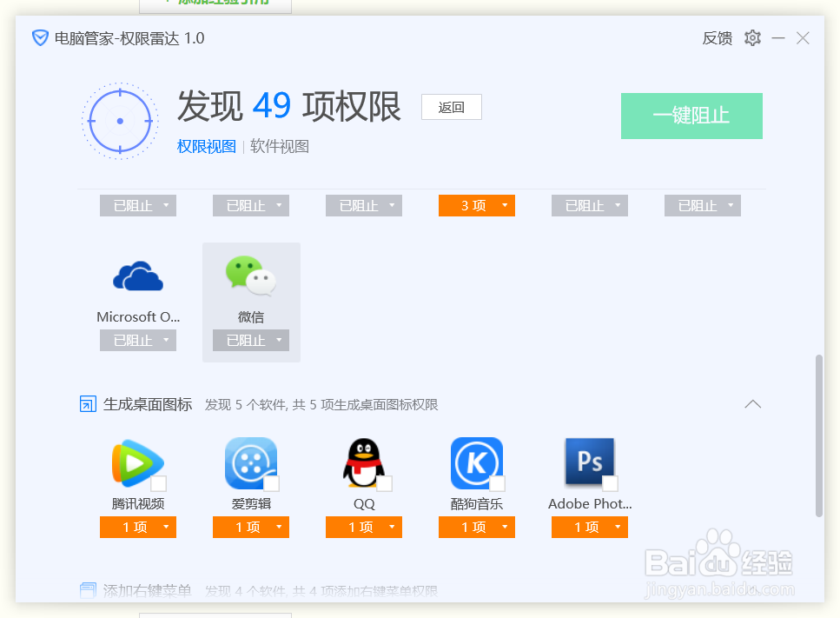
Task: Open 1 项 dropdown under 爱剪辑
Action: [x=251, y=527]
